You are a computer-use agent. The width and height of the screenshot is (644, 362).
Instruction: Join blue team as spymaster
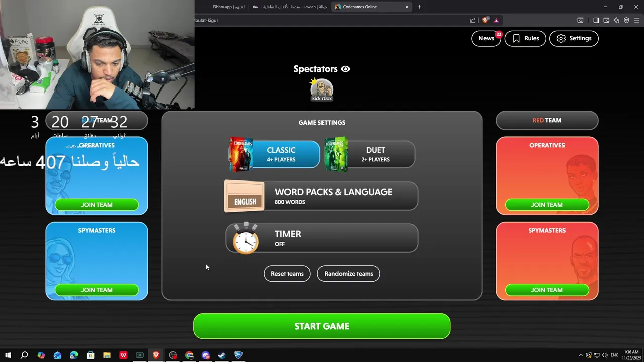[x=97, y=290]
